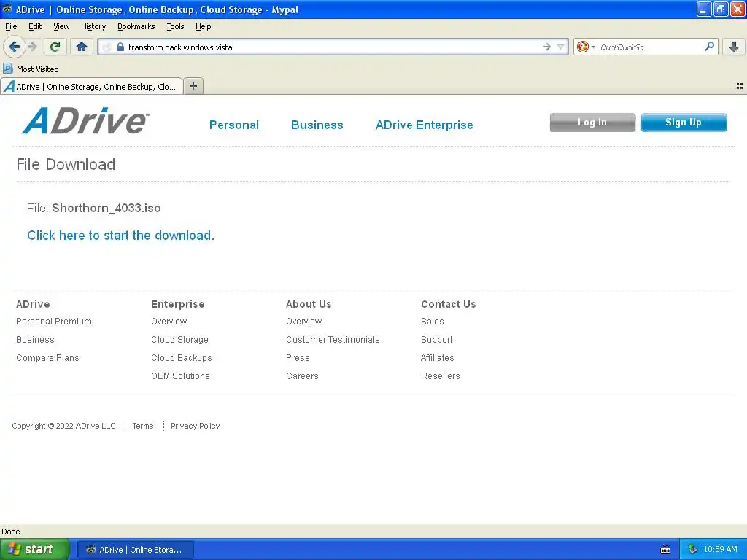The image size is (747, 560).
Task: Open the Press footer link
Action: pyautogui.click(x=298, y=357)
